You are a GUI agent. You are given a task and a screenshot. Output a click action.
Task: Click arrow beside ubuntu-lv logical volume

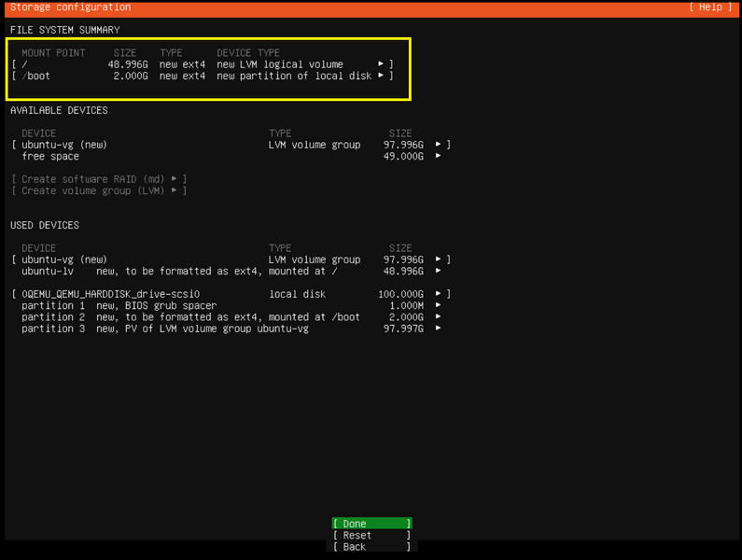[439, 271]
